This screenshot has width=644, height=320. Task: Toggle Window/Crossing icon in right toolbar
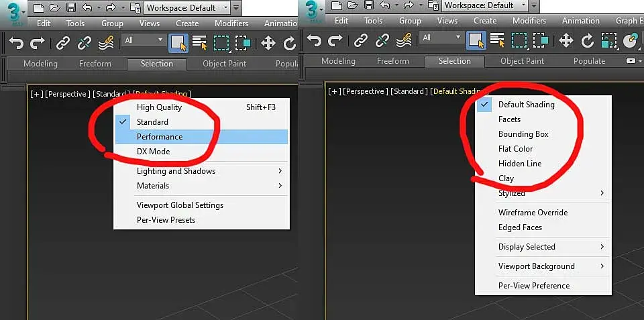[541, 40]
